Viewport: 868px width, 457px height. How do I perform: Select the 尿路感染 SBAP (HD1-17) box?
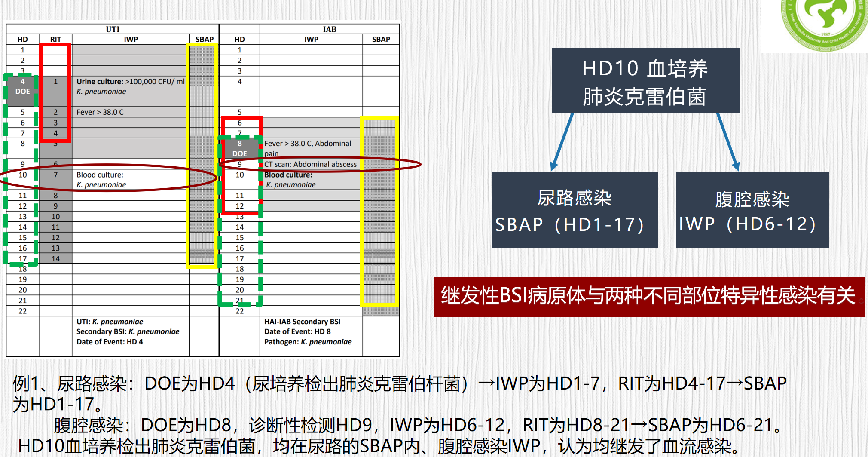pos(575,210)
